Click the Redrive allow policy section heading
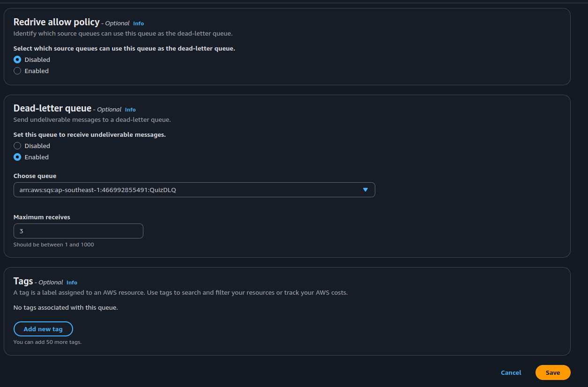The height and width of the screenshot is (387, 588). pyautogui.click(x=56, y=22)
